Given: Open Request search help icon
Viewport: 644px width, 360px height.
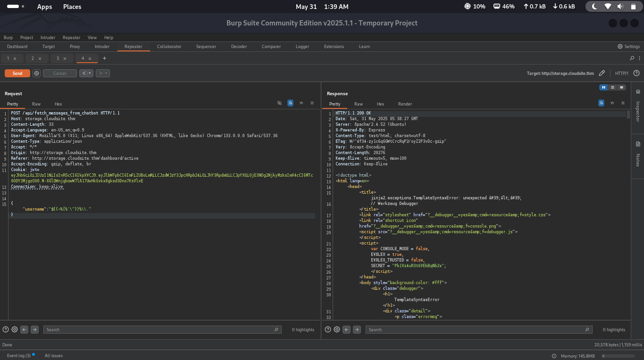Looking at the screenshot, I should click(6, 329).
